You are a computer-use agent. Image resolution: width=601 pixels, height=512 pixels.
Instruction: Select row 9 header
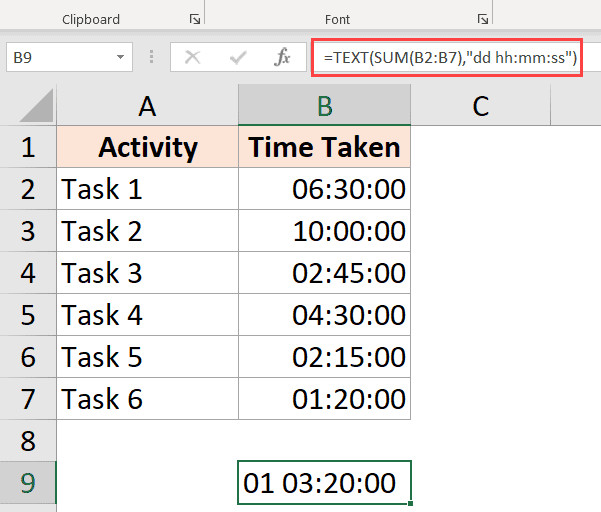pyautogui.click(x=27, y=483)
